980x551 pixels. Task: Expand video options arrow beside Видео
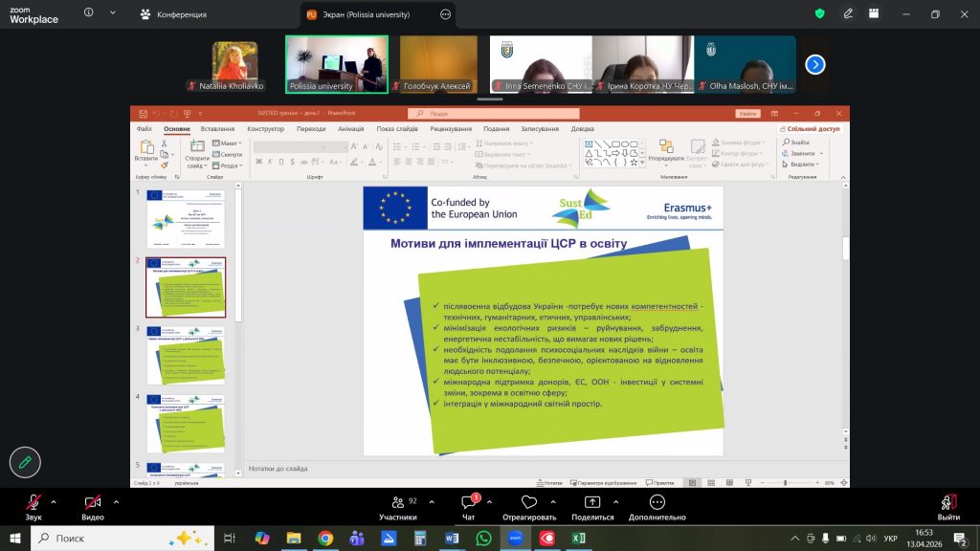(x=116, y=501)
